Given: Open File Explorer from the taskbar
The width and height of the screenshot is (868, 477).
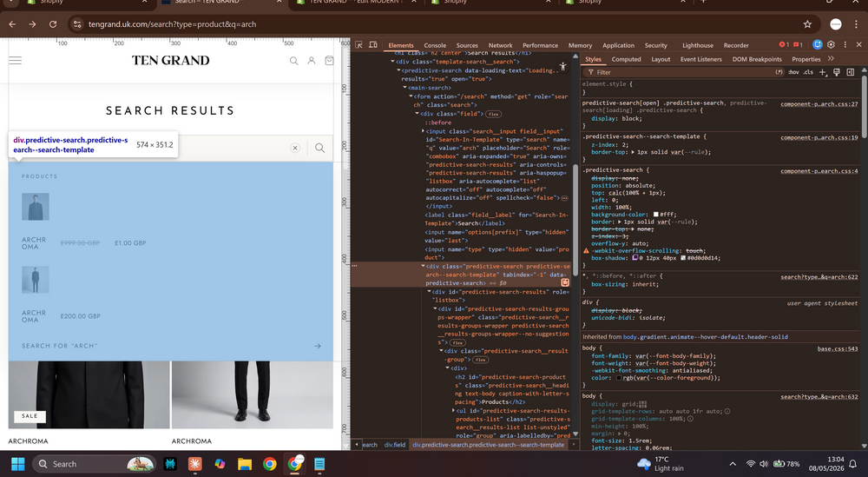Looking at the screenshot, I should tap(245, 464).
